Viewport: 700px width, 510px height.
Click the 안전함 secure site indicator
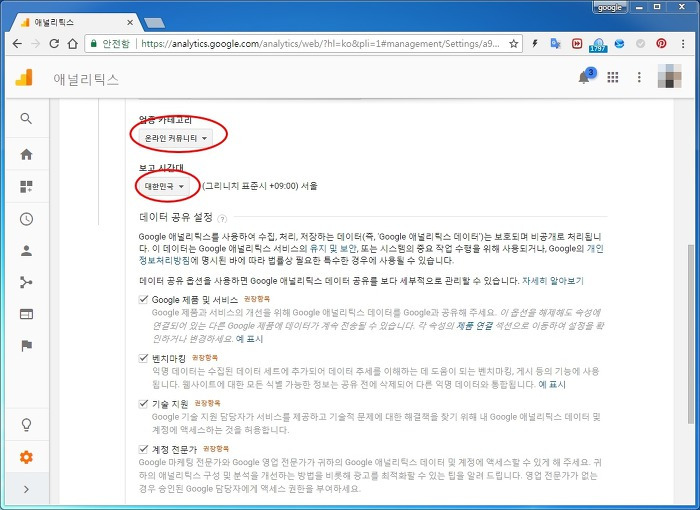pos(110,43)
